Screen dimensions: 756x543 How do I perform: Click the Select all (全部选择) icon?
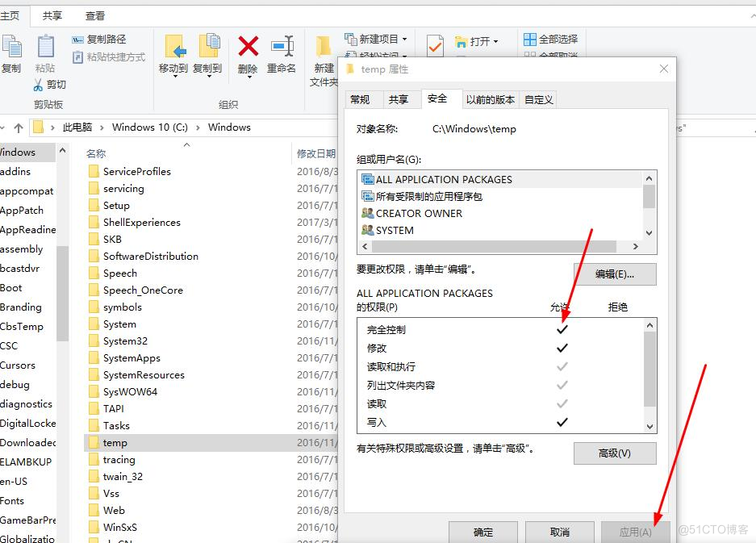[x=530, y=39]
